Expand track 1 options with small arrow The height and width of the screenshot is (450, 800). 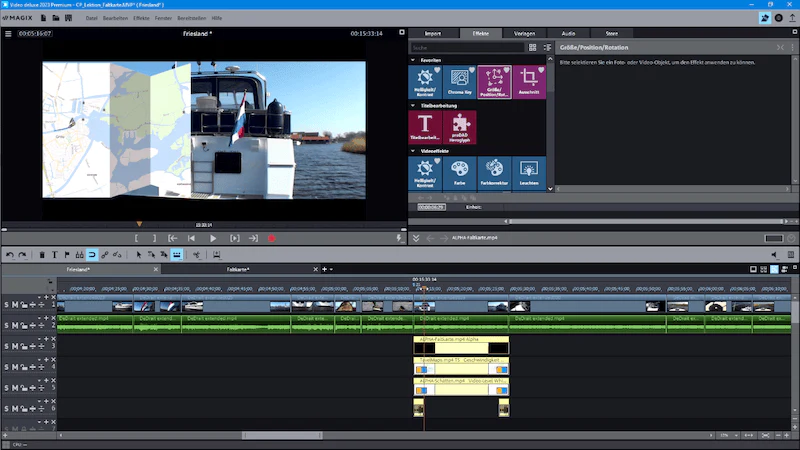[39, 297]
